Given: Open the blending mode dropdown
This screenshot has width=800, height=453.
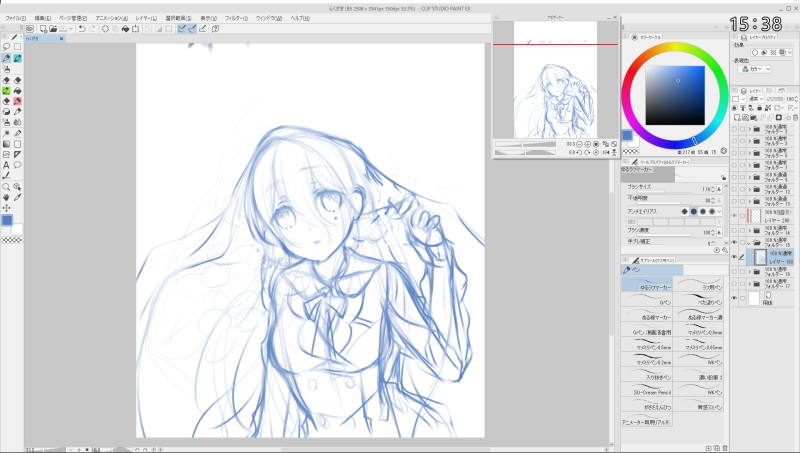Looking at the screenshot, I should (756, 99).
